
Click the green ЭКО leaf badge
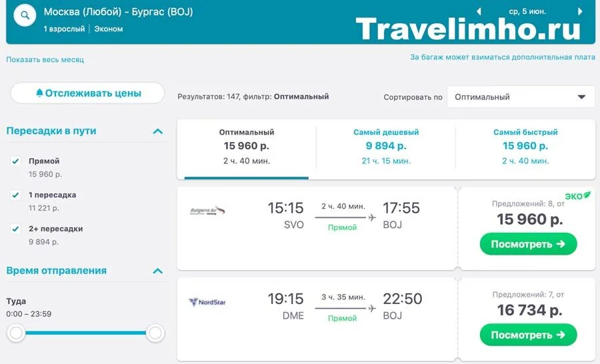578,195
